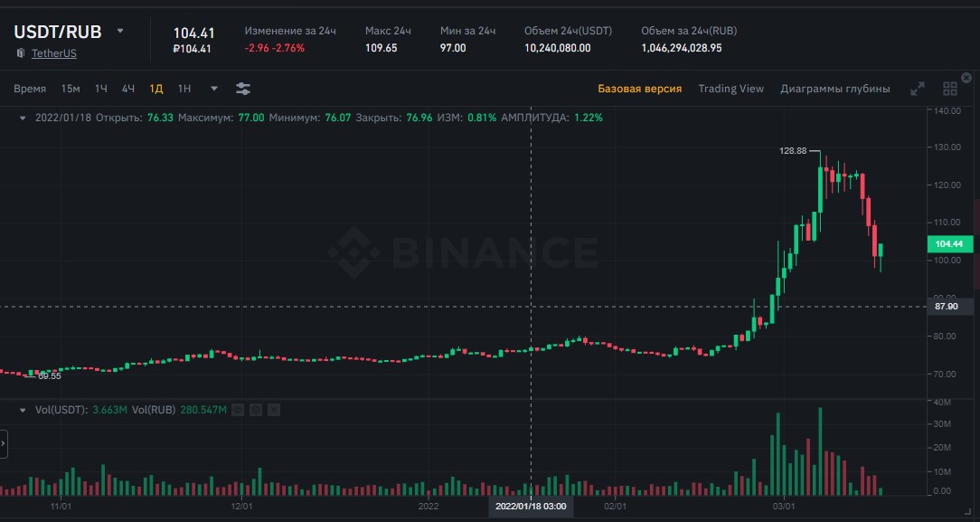
Task: Open the TetherUS info link
Action: coord(53,53)
